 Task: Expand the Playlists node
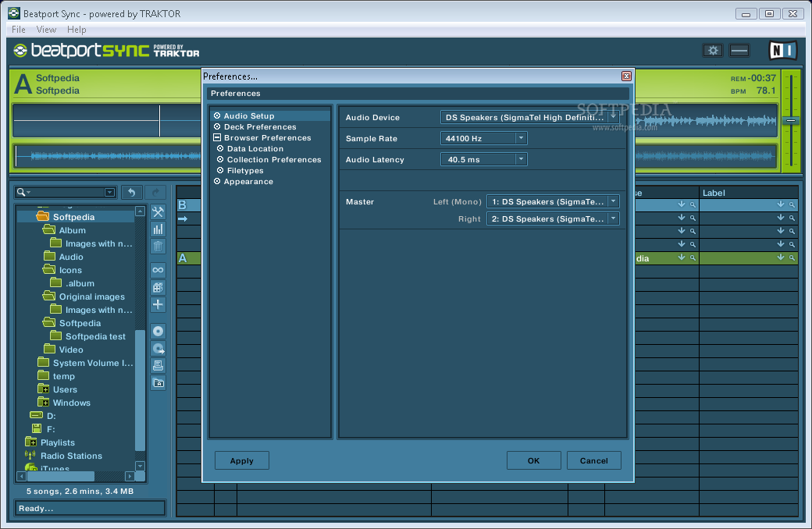click(x=33, y=443)
